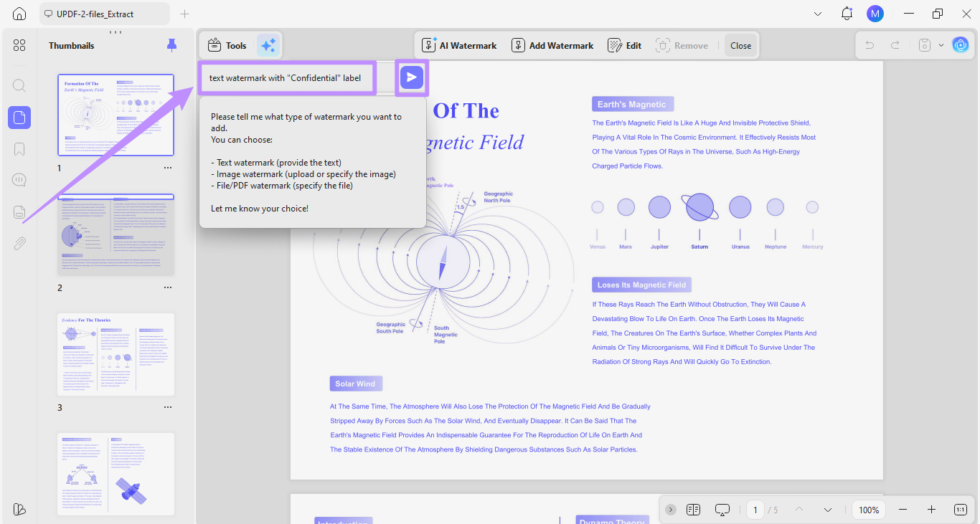Open more options for page 3 thumbnail
Viewport: 980px width, 524px height.
point(168,407)
